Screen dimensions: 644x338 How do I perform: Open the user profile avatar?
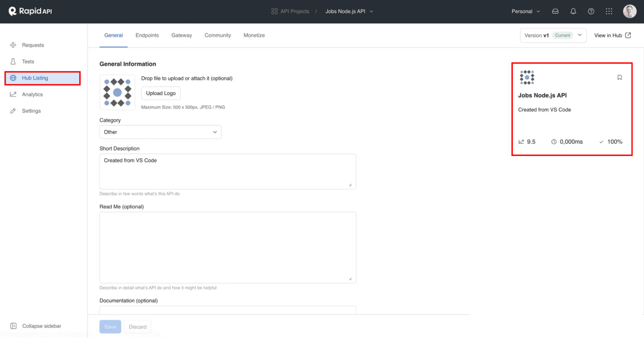[x=630, y=11]
